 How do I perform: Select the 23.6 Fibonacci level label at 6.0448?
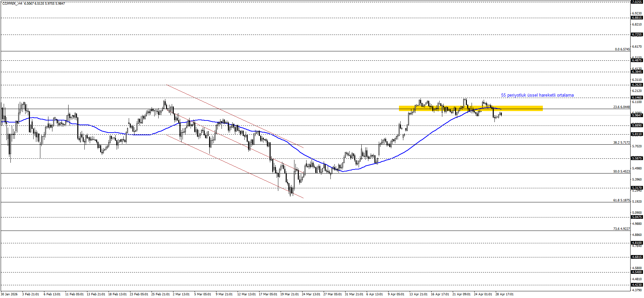tap(621, 107)
